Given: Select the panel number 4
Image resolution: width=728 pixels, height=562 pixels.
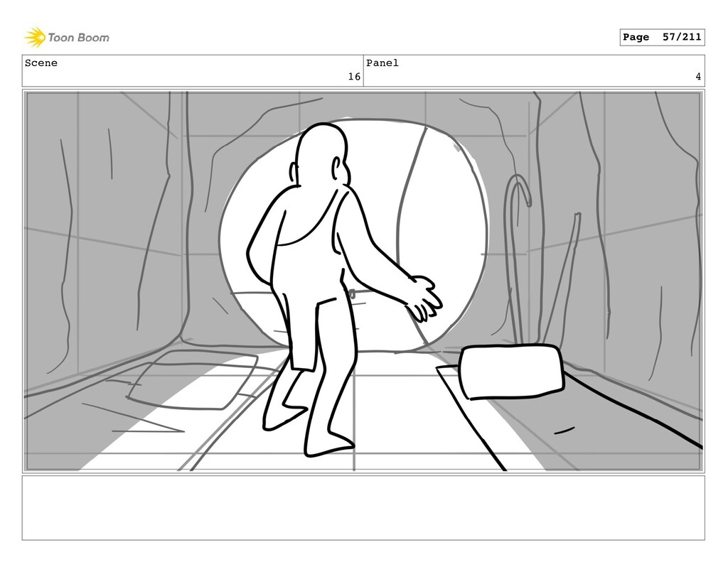Looking at the screenshot, I should [698, 77].
